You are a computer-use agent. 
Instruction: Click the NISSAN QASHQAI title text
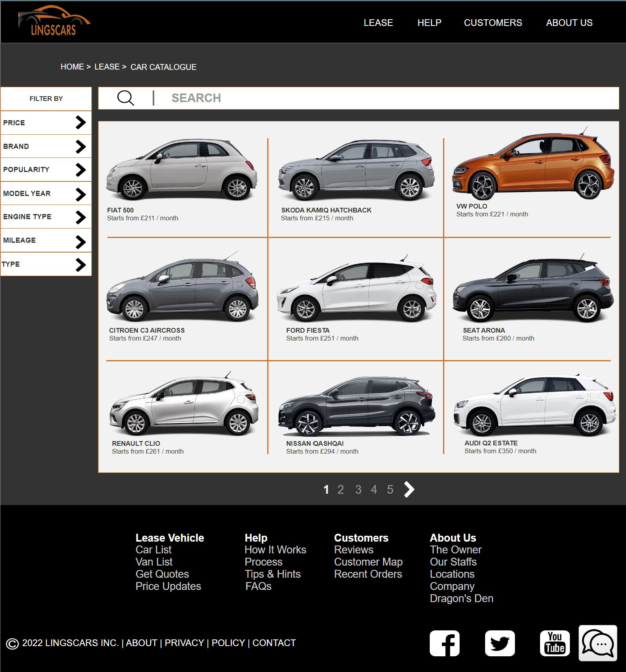click(x=315, y=443)
